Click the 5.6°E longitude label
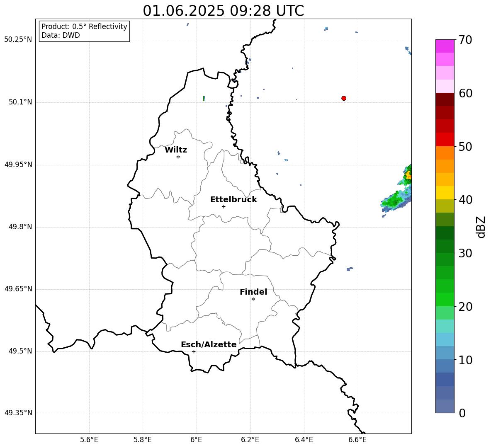The height and width of the screenshot is (448, 491). [89, 440]
